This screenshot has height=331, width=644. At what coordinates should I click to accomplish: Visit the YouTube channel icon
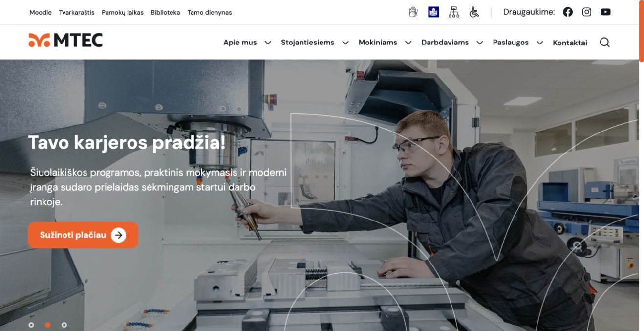pyautogui.click(x=606, y=12)
